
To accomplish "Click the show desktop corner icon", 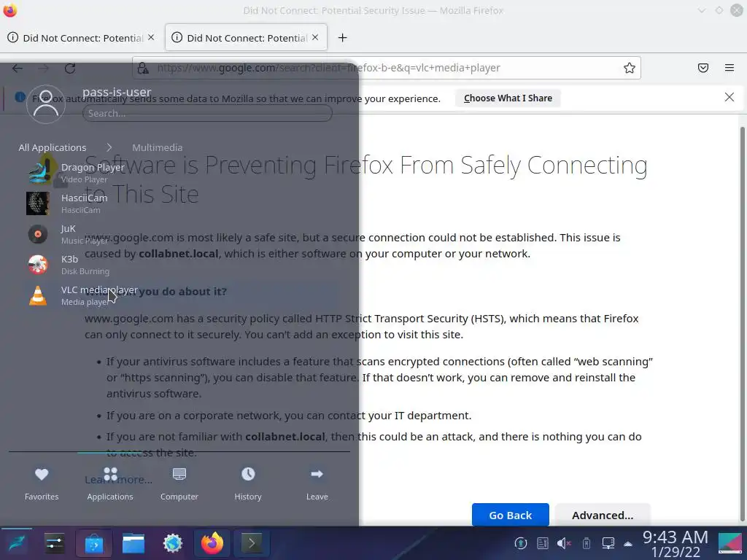I will tap(730, 543).
